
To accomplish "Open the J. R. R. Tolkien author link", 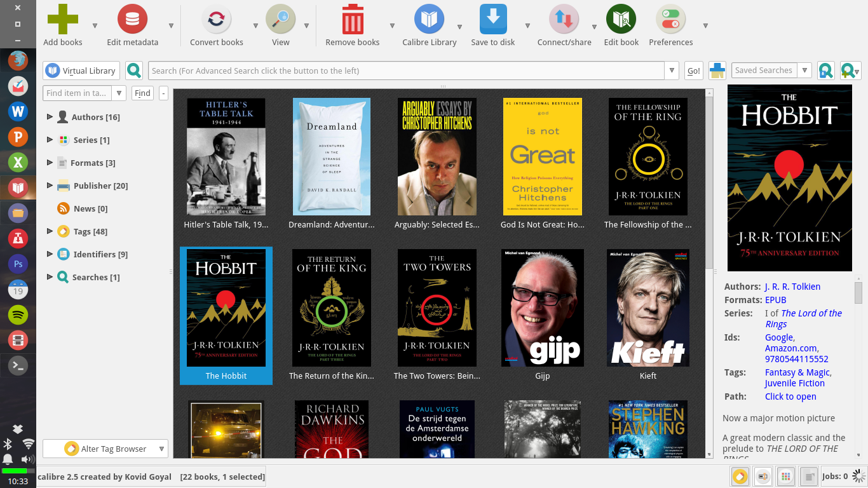I will [x=792, y=287].
